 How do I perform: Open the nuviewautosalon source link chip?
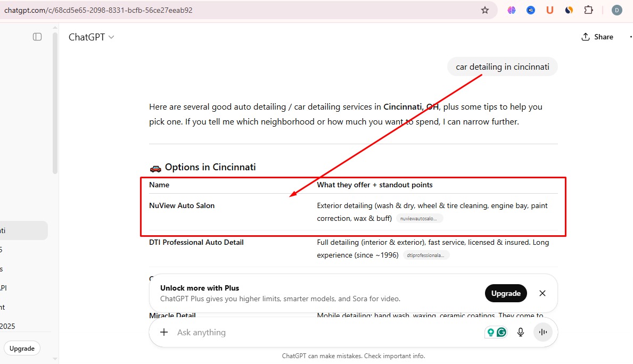click(x=420, y=219)
